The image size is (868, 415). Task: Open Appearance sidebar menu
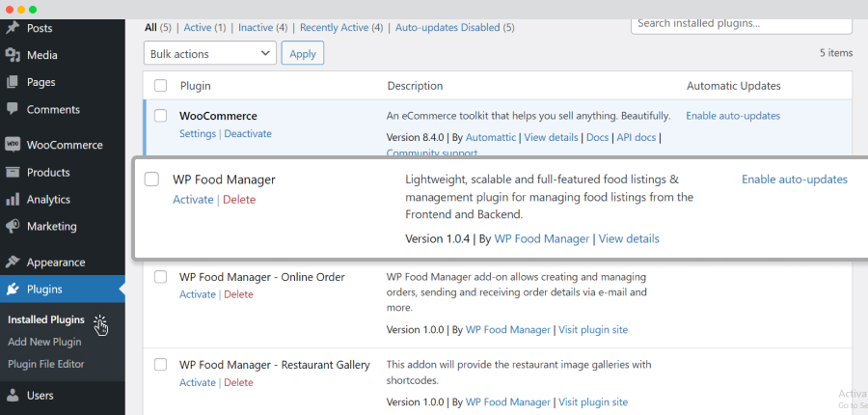pyautogui.click(x=56, y=263)
